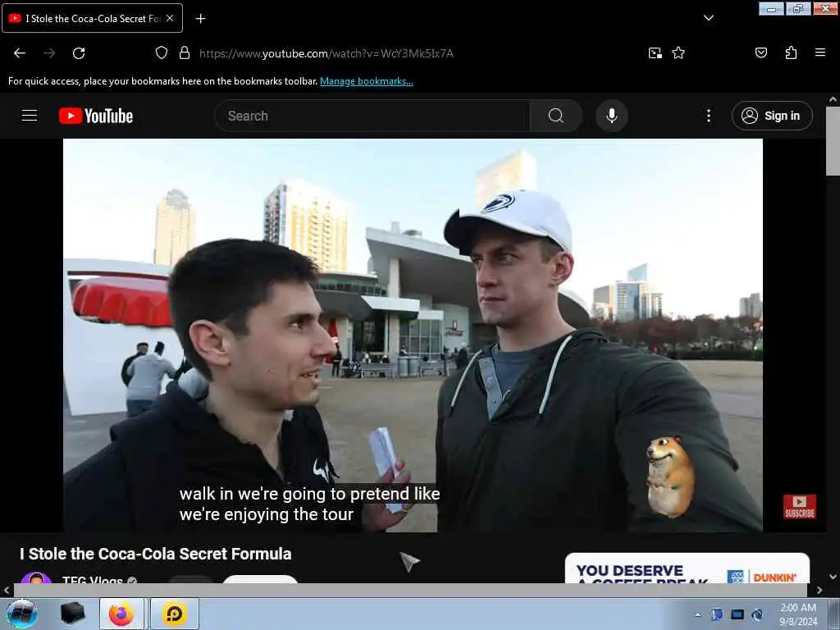Switch to Firefox in the taskbar

point(121,614)
